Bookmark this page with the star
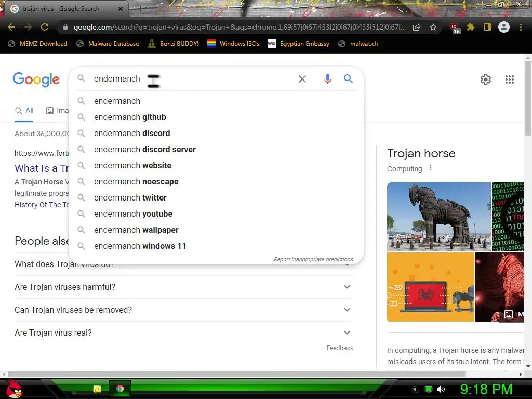 [x=433, y=28]
